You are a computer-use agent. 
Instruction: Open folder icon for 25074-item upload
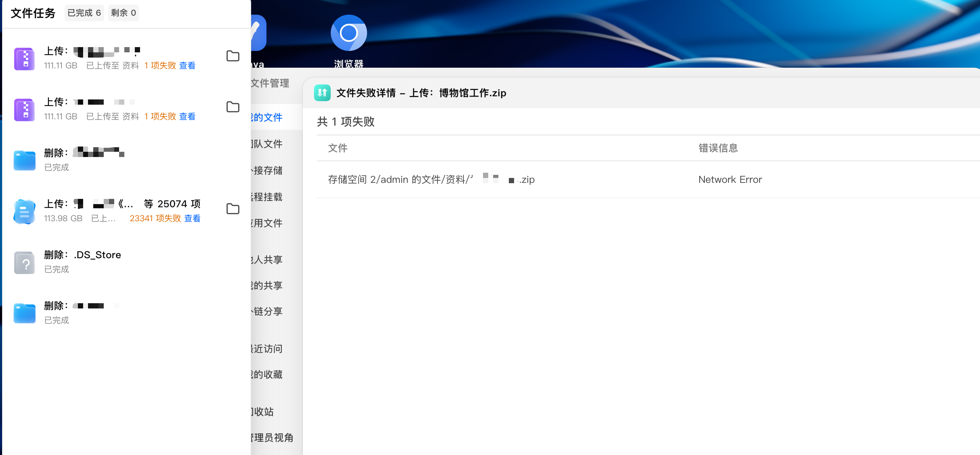click(x=233, y=209)
